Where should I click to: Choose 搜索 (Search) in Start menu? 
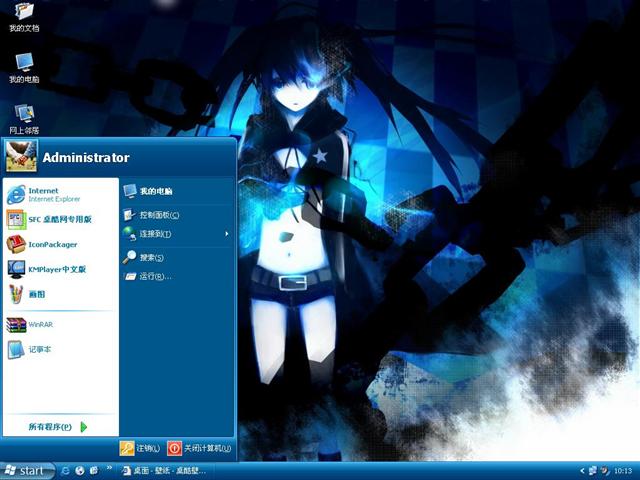point(150,257)
